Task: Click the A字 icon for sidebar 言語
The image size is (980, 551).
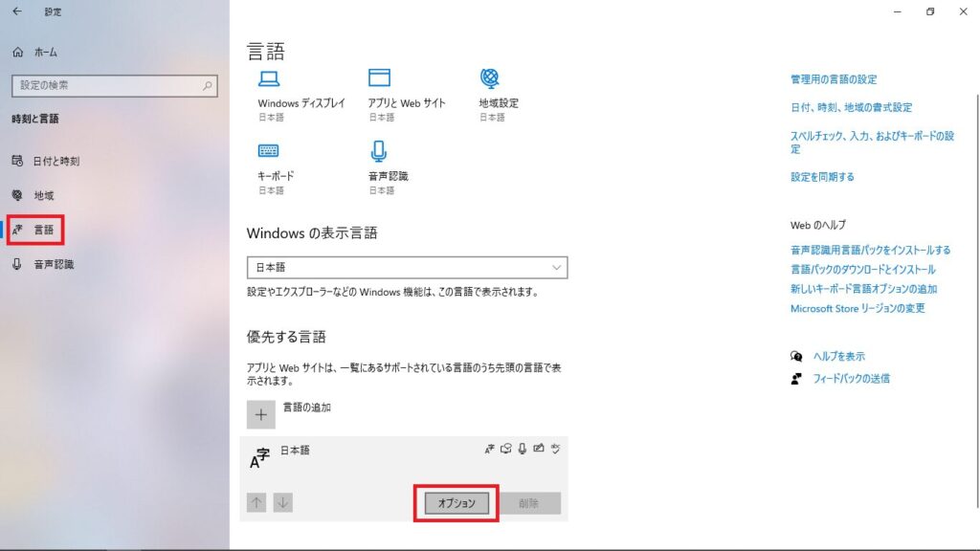Action: [17, 230]
